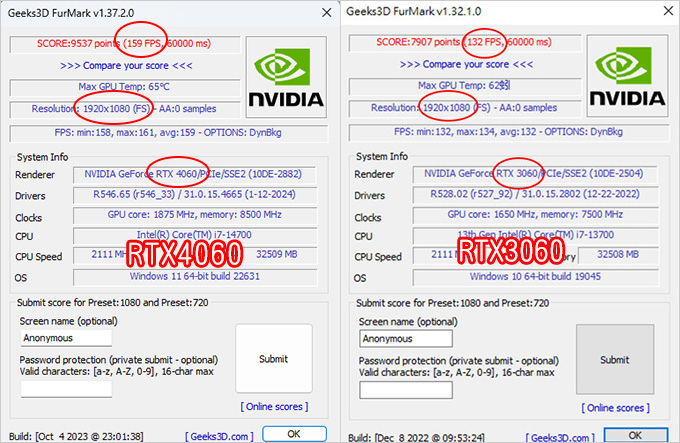Open Online scores link in right window
This screenshot has width=680, height=443.
coord(615,408)
